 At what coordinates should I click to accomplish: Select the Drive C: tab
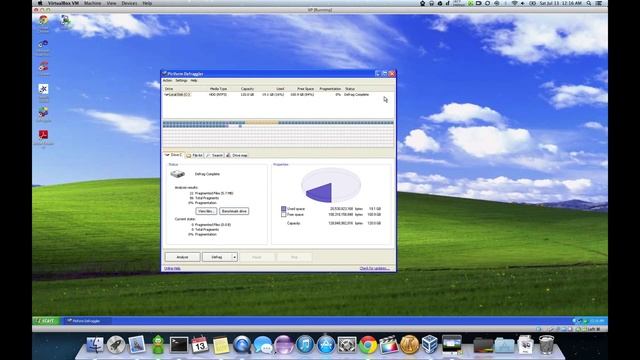(173, 155)
